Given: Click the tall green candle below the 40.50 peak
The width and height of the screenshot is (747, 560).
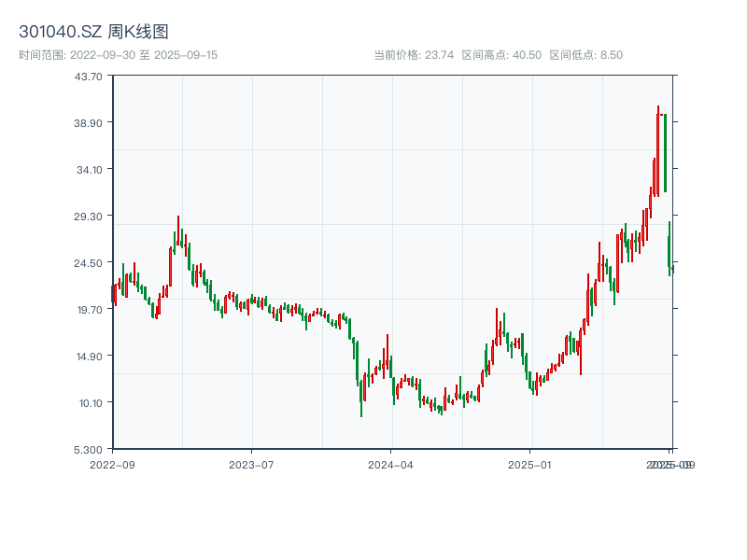Looking at the screenshot, I should click(x=666, y=153).
